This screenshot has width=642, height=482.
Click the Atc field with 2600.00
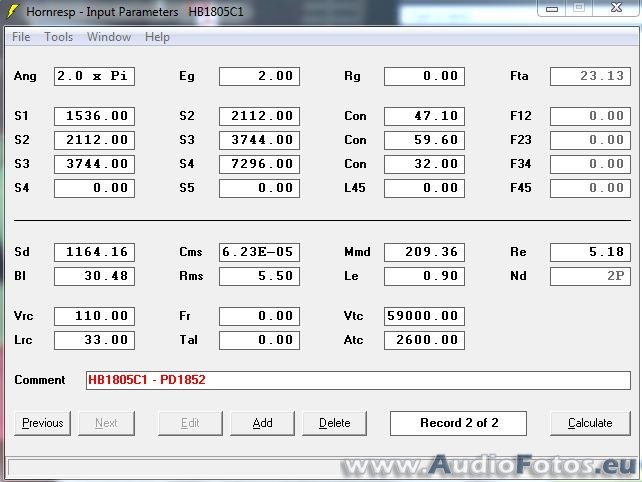pos(424,340)
